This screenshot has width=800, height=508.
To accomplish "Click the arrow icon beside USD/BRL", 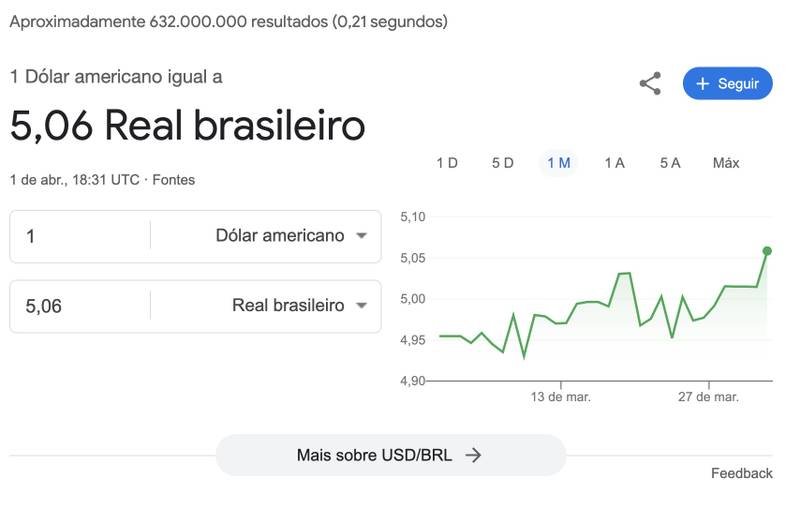I will (474, 455).
